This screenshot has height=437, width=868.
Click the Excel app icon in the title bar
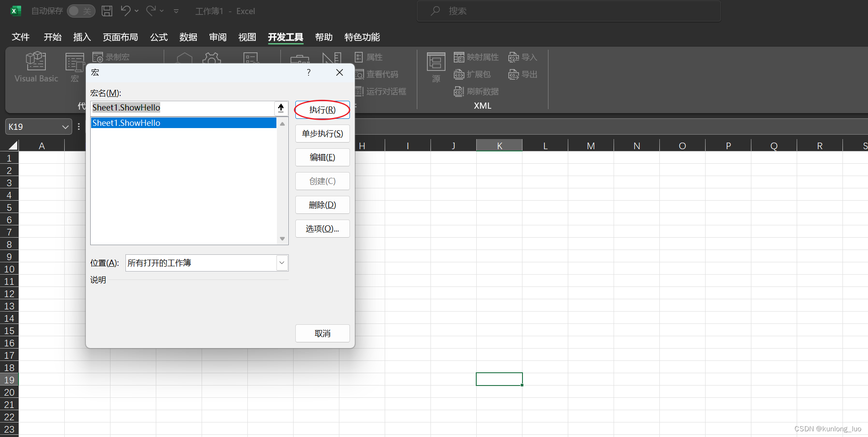[x=16, y=11]
